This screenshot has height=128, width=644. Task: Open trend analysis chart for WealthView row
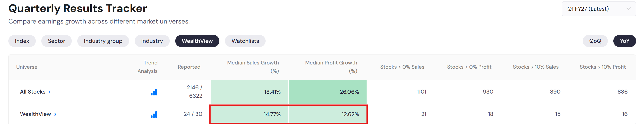pyautogui.click(x=154, y=115)
